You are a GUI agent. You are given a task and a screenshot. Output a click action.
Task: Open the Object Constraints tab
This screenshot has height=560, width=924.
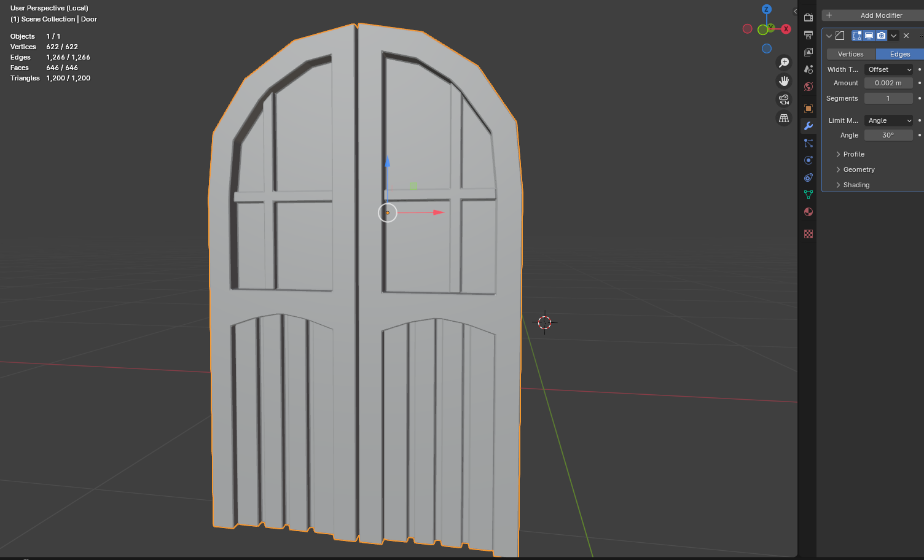tap(808, 177)
